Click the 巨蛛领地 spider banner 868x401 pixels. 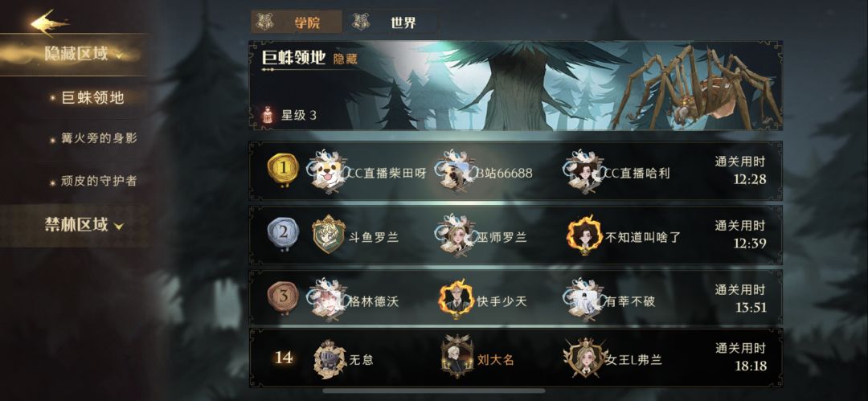[515, 85]
